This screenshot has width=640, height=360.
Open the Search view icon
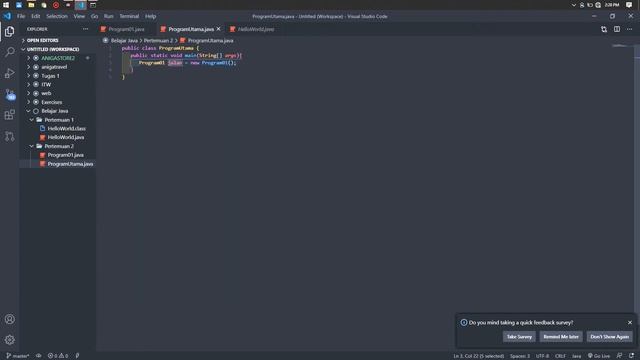coord(9,52)
